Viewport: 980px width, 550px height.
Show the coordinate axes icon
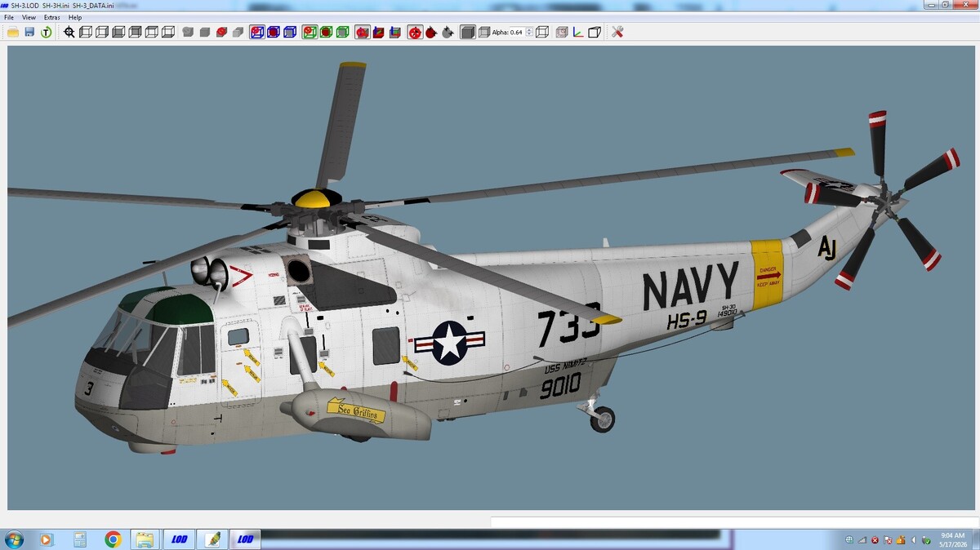coord(578,32)
